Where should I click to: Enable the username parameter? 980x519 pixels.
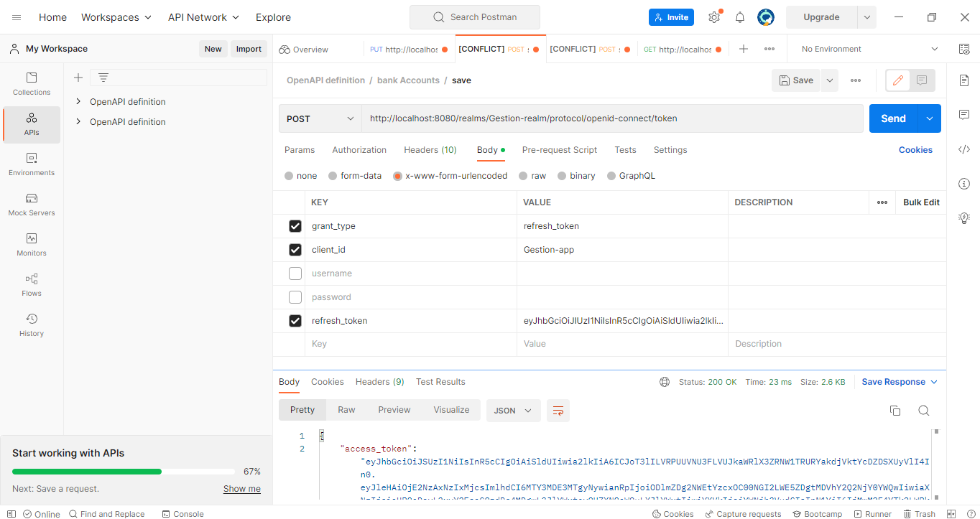click(x=295, y=273)
